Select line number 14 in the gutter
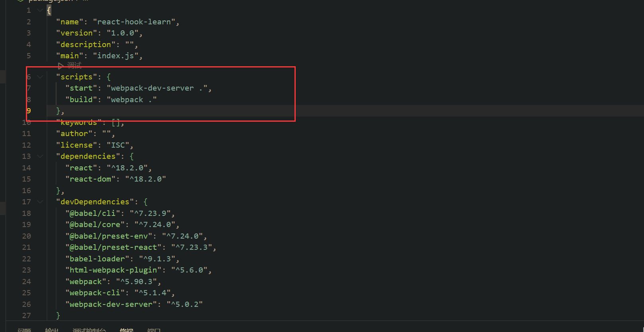Viewport: 644px width, 332px height. point(26,168)
